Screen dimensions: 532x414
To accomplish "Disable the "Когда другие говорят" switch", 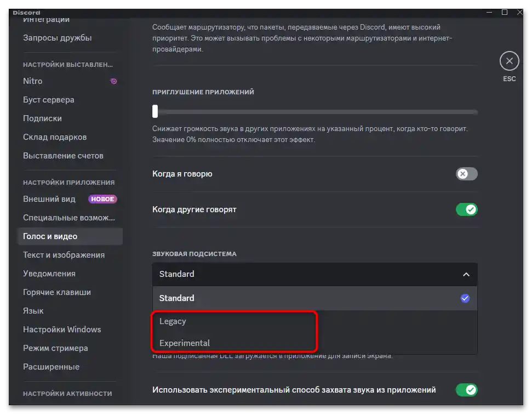I will tap(466, 209).
